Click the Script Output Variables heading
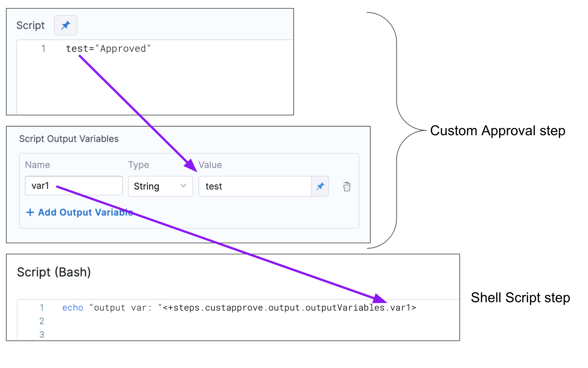This screenshot has height=368, width=588. (69, 139)
